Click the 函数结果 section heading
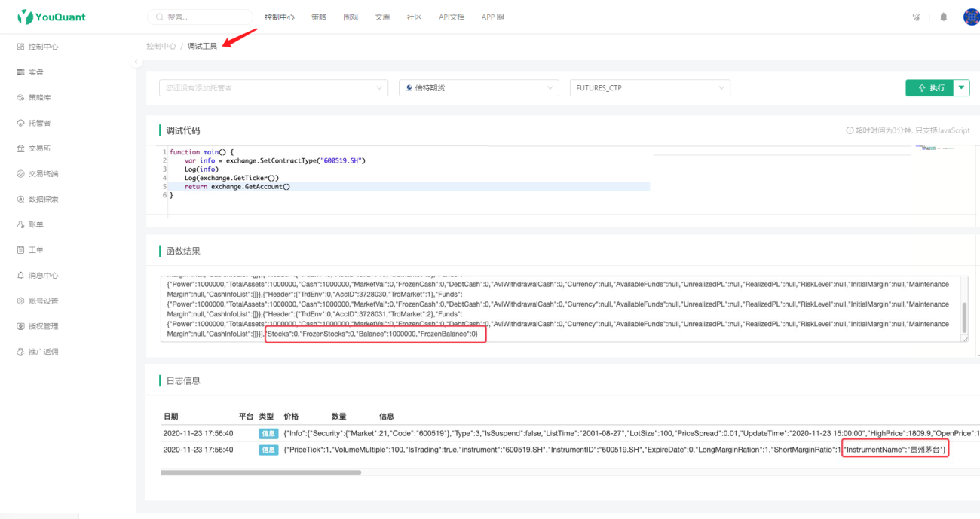 point(183,251)
